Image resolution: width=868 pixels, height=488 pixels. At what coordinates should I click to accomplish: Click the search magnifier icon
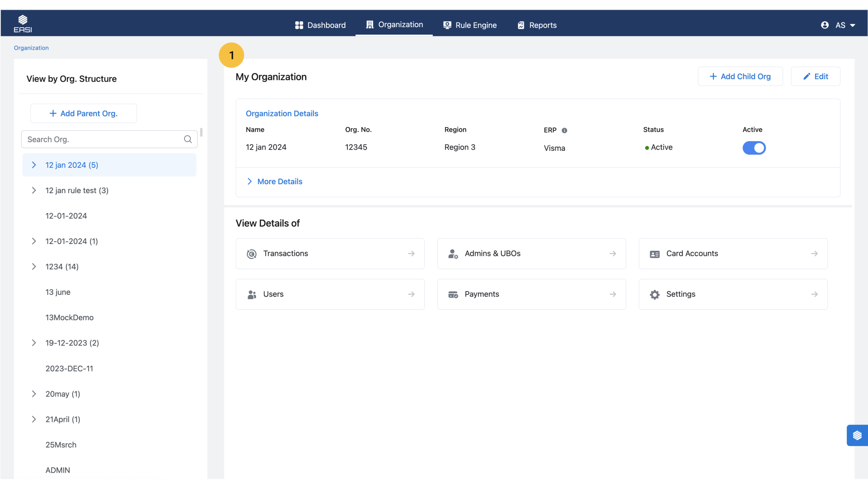[188, 139]
